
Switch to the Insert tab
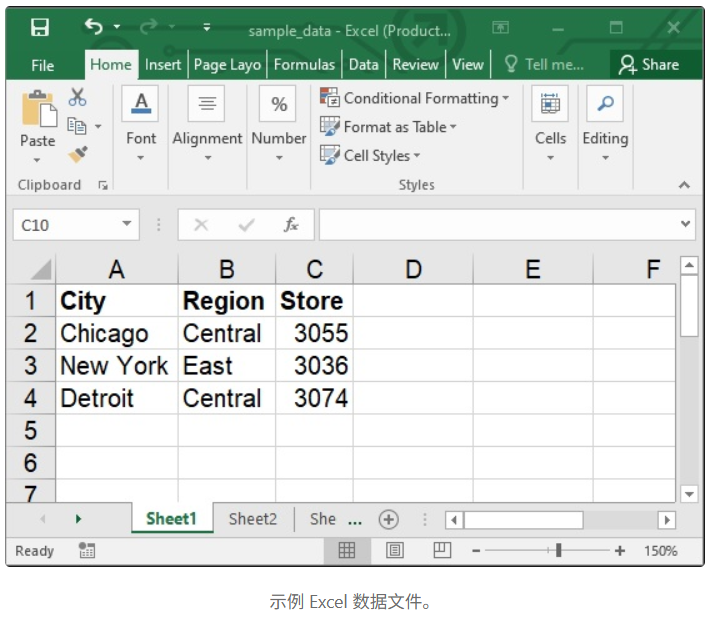coord(163,64)
